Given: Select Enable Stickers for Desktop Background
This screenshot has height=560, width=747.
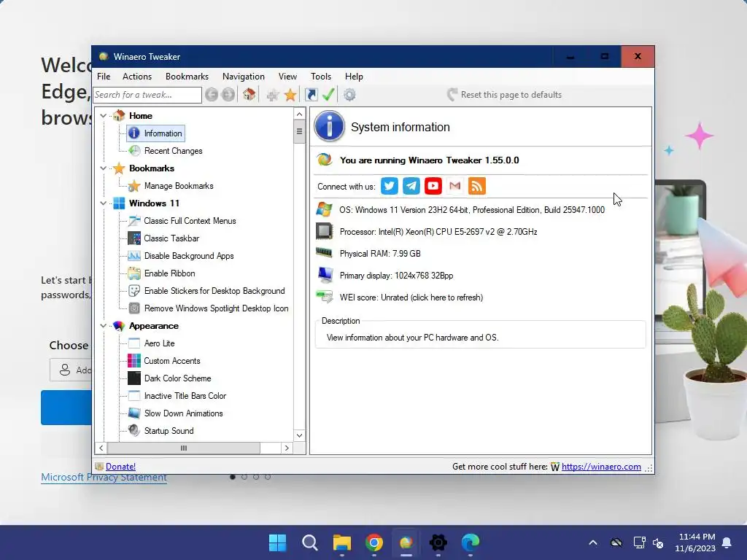Looking at the screenshot, I should pos(214,291).
